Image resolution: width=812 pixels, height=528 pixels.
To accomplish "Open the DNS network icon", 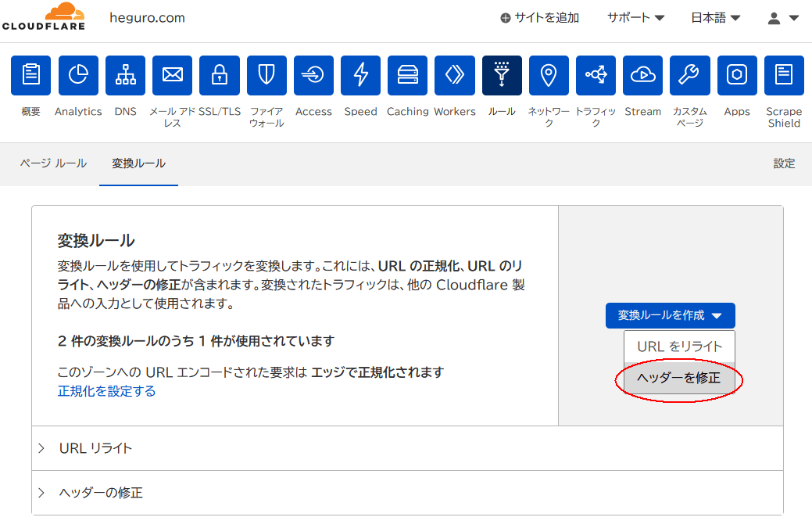I will point(125,75).
